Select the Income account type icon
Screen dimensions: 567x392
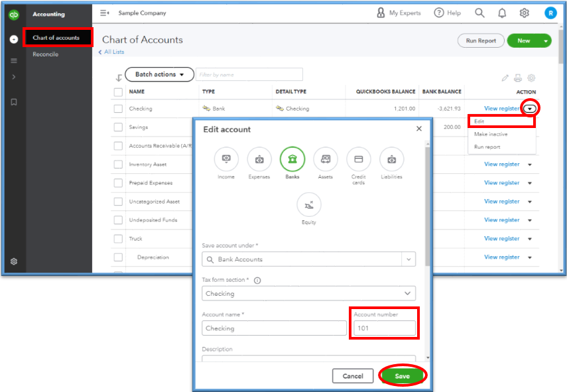pyautogui.click(x=226, y=159)
